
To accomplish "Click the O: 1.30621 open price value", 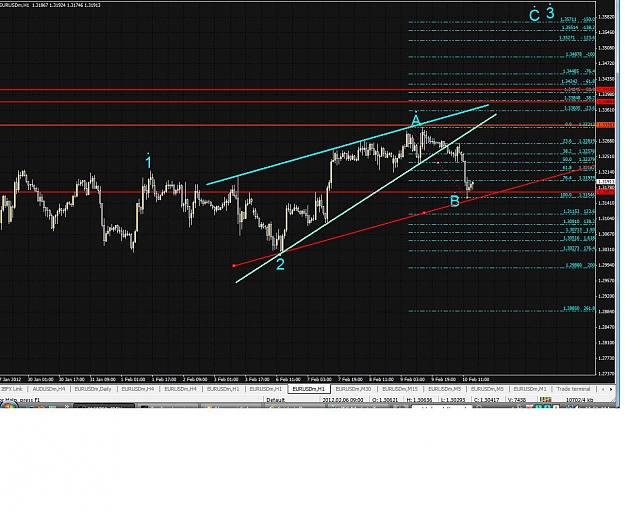I will tap(386, 400).
